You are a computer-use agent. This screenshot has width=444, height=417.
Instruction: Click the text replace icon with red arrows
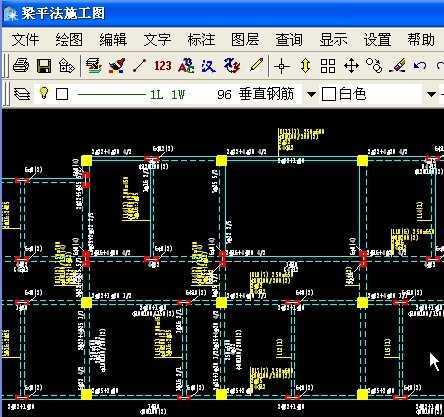[232, 65]
